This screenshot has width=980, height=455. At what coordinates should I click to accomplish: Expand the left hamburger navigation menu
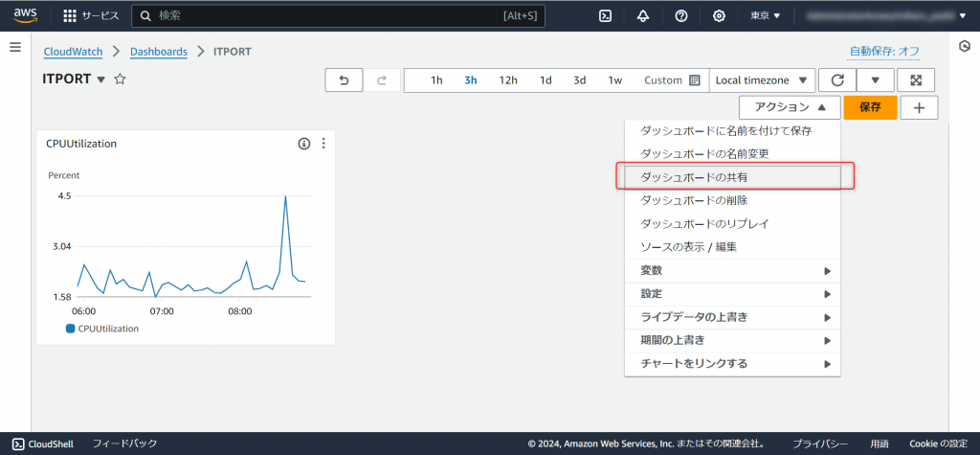coord(15,47)
